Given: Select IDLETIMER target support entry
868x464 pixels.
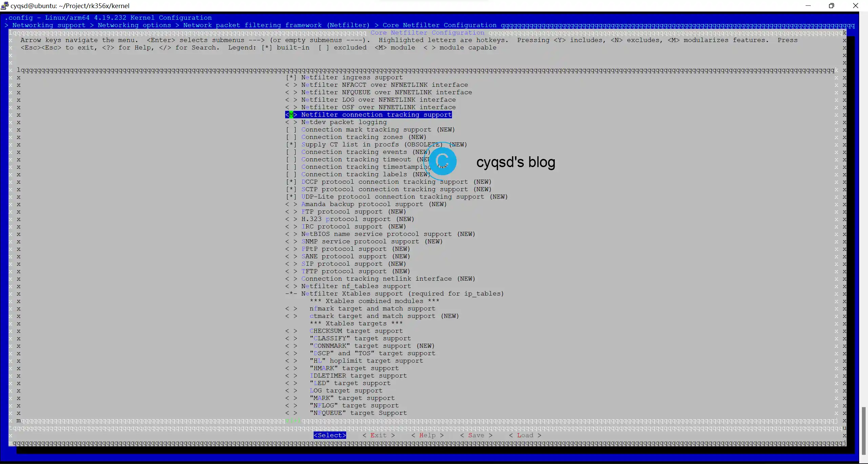Looking at the screenshot, I should click(x=346, y=376).
